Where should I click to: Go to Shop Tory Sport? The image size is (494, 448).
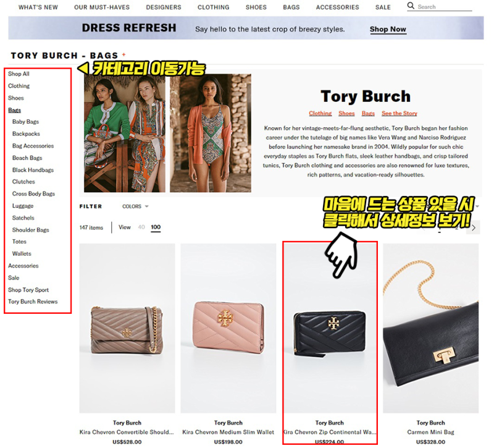28,290
